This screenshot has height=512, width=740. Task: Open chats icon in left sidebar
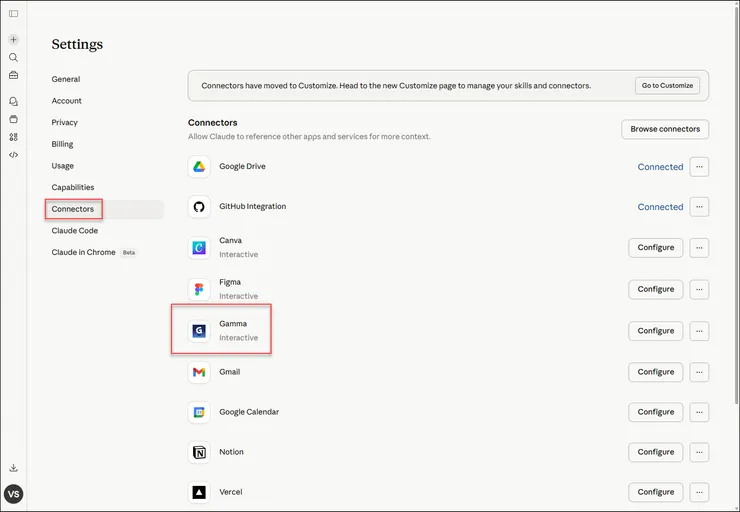pos(14,101)
